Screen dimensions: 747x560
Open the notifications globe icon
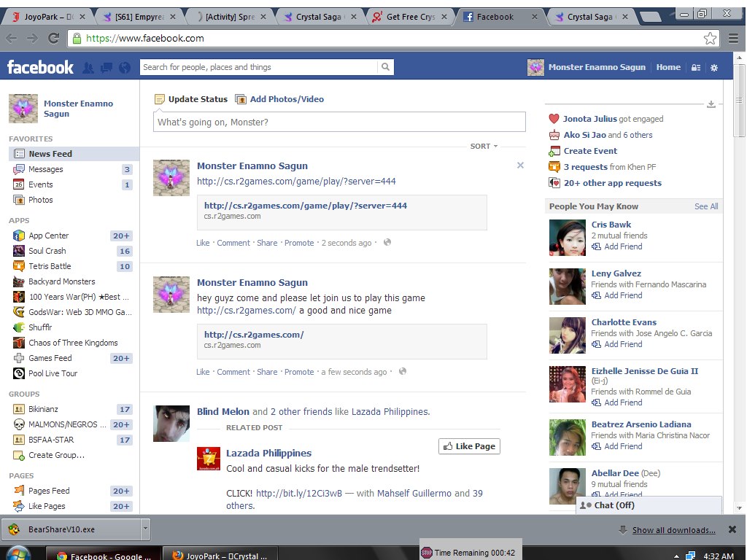click(x=125, y=67)
